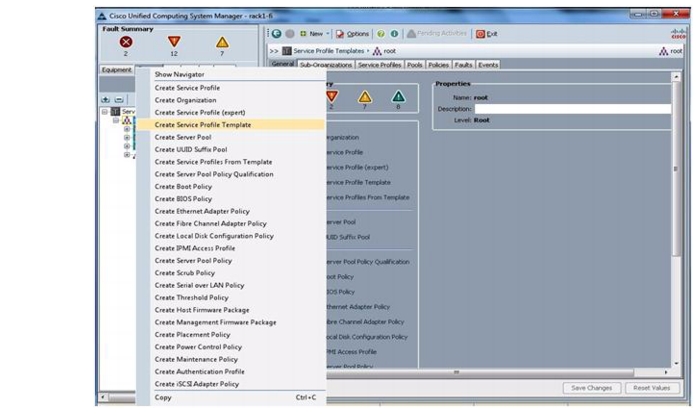Click the root link in the breadcrumb path
This screenshot has width=698, height=414.
(x=390, y=51)
